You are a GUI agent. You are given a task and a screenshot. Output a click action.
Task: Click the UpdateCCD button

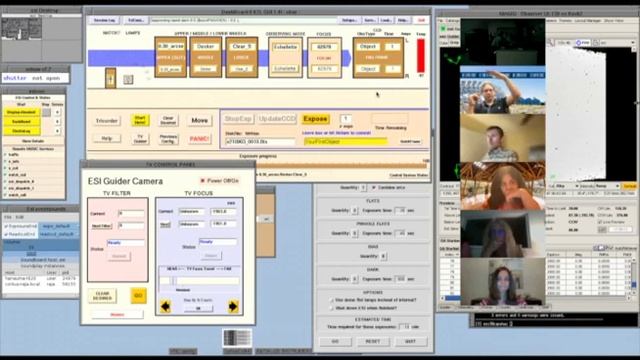[277, 119]
